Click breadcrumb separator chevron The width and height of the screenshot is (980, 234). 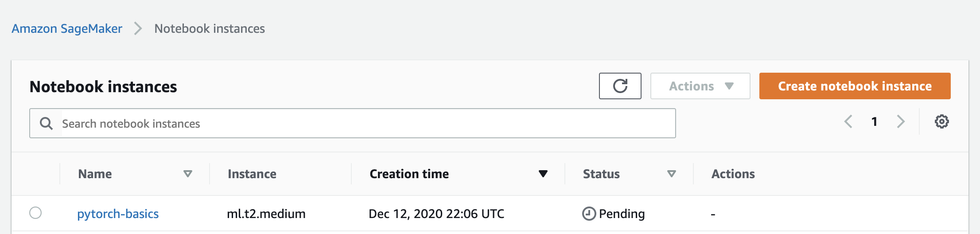click(x=138, y=29)
